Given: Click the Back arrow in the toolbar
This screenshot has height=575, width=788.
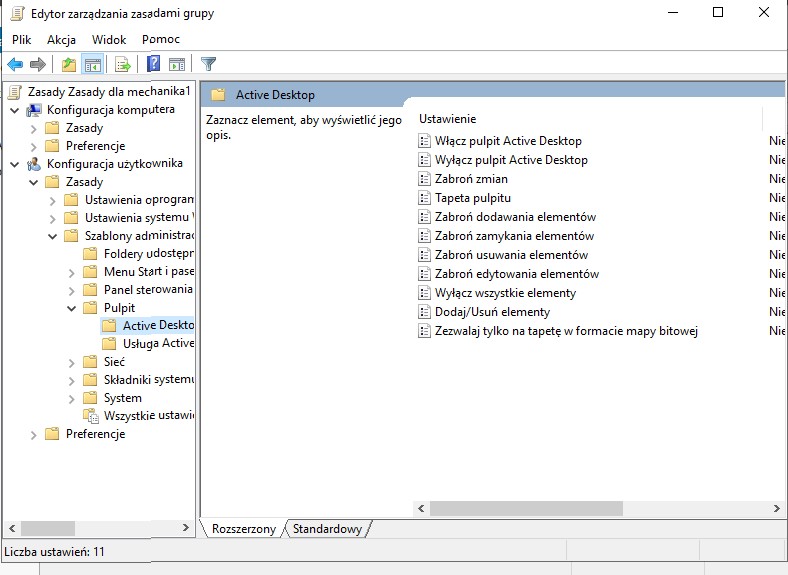Looking at the screenshot, I should click(x=15, y=64).
